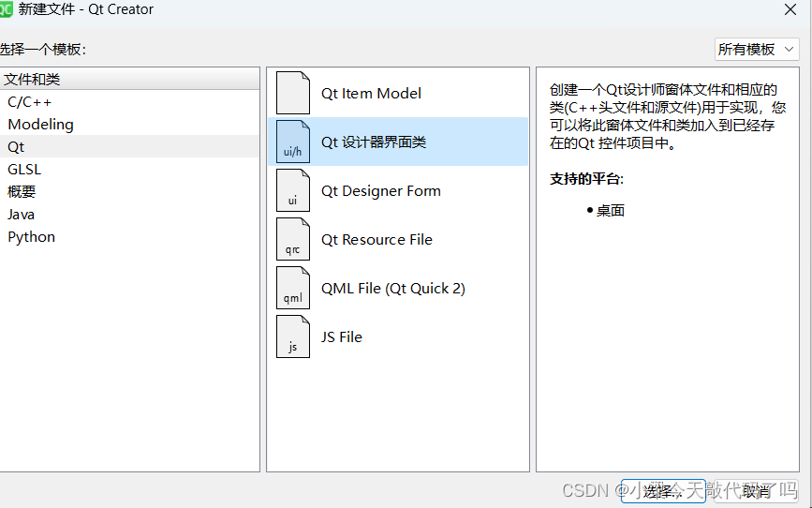Select the Python category
Screen dimensions: 812x508
tap(129, 237)
